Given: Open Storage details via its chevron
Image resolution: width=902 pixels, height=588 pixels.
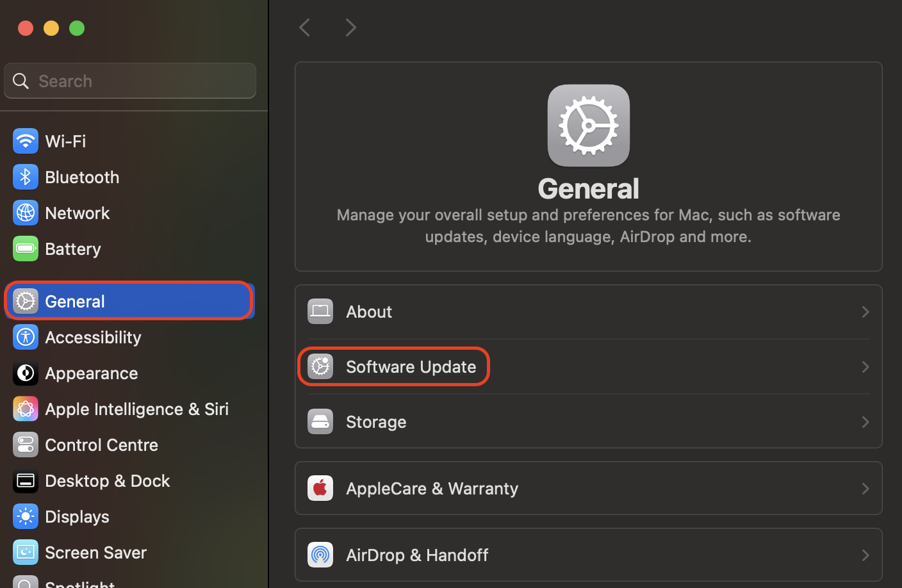Looking at the screenshot, I should pos(865,421).
